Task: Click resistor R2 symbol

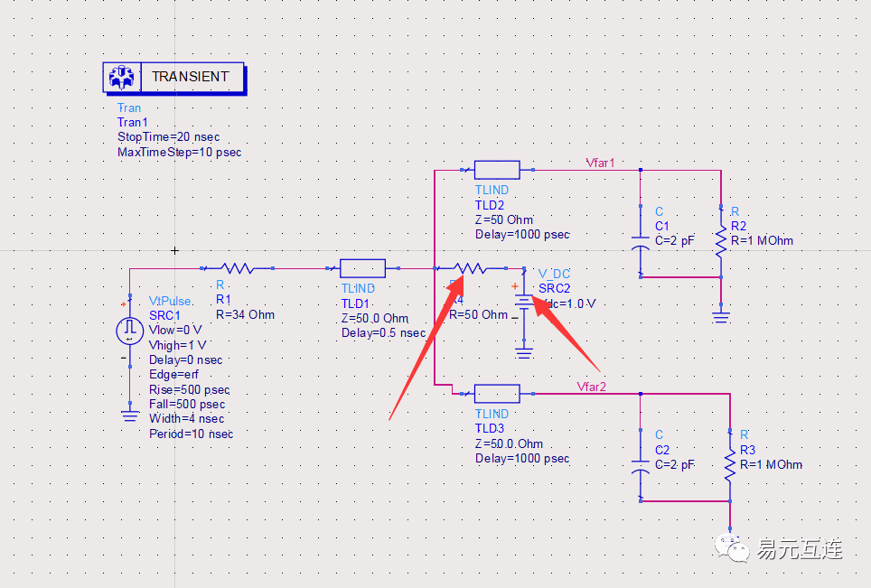Action: coord(720,240)
